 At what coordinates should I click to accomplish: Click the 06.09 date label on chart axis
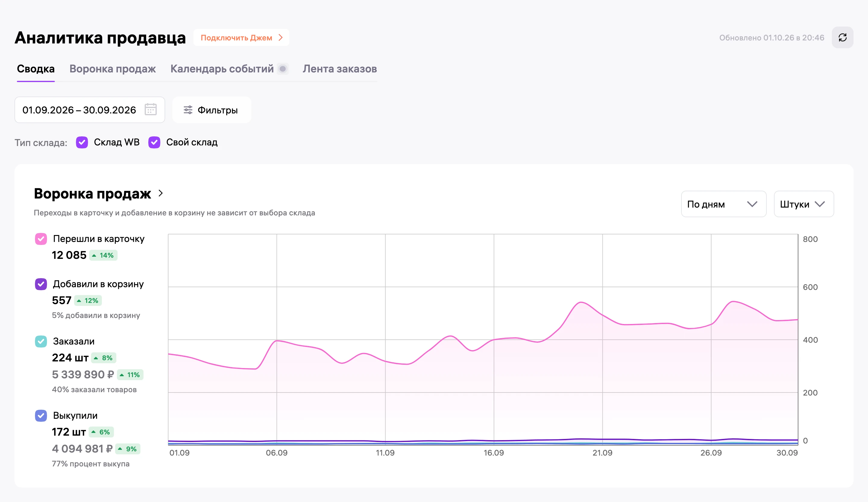pos(277,453)
